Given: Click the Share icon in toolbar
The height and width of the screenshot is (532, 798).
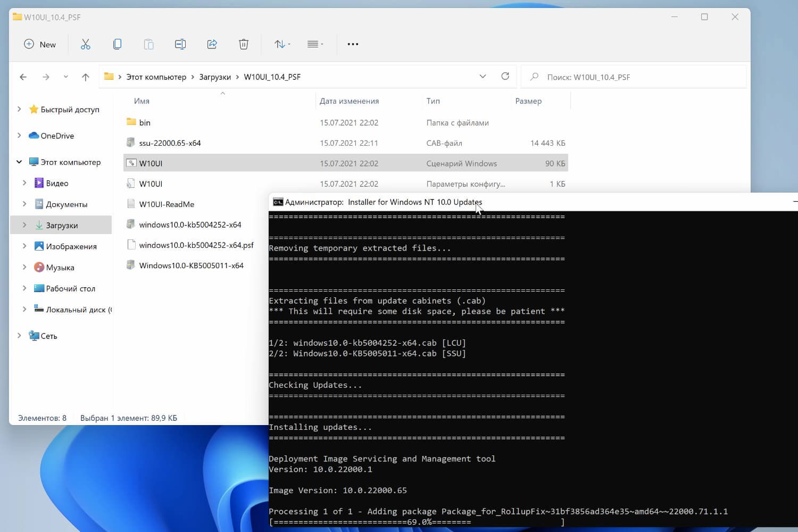Looking at the screenshot, I should [x=212, y=45].
